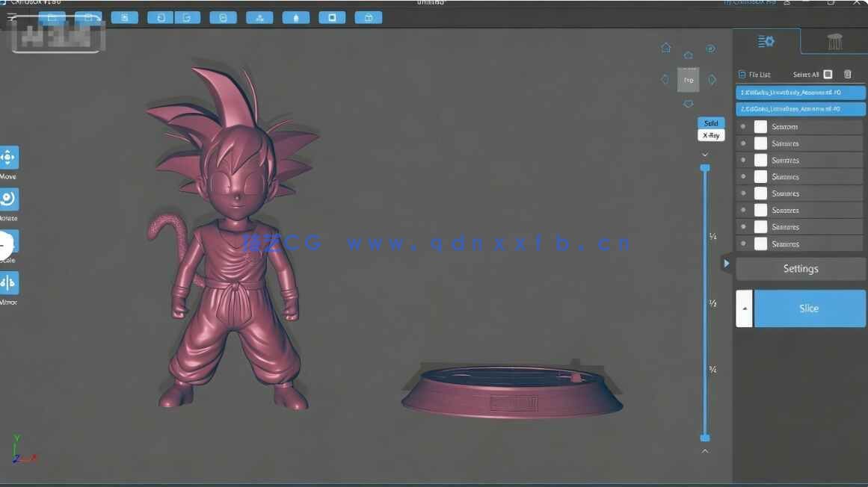This screenshot has height=487, width=868.
Task: Open a file with the first toolbar icon
Action: pyautogui.click(x=125, y=16)
